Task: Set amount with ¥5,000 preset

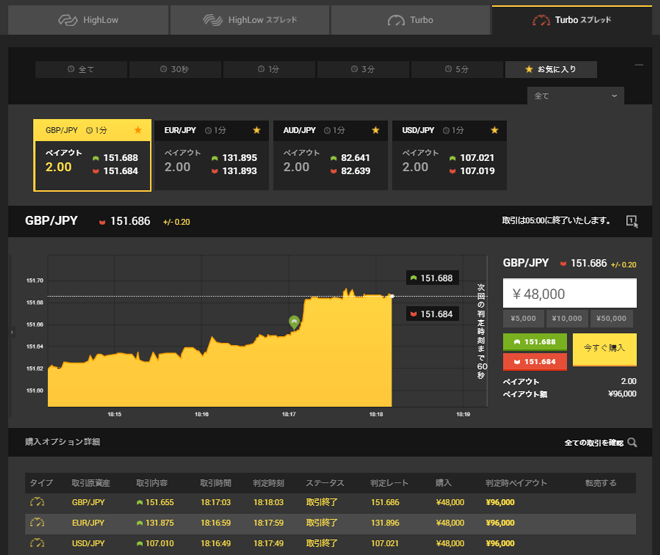Action: pos(523,319)
